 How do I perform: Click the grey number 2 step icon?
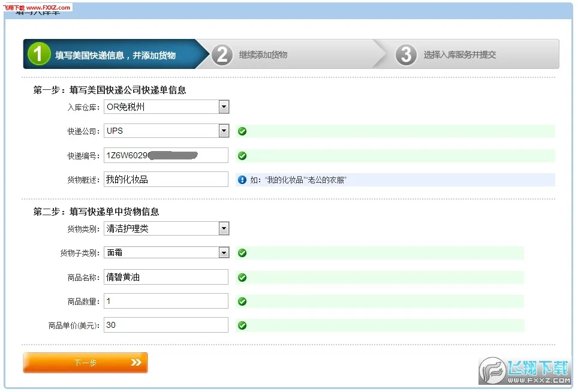222,55
